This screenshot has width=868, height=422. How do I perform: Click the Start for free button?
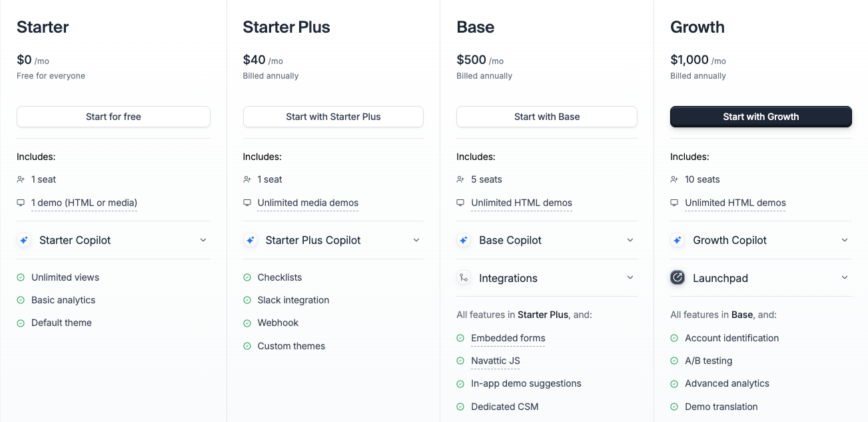[x=113, y=116]
